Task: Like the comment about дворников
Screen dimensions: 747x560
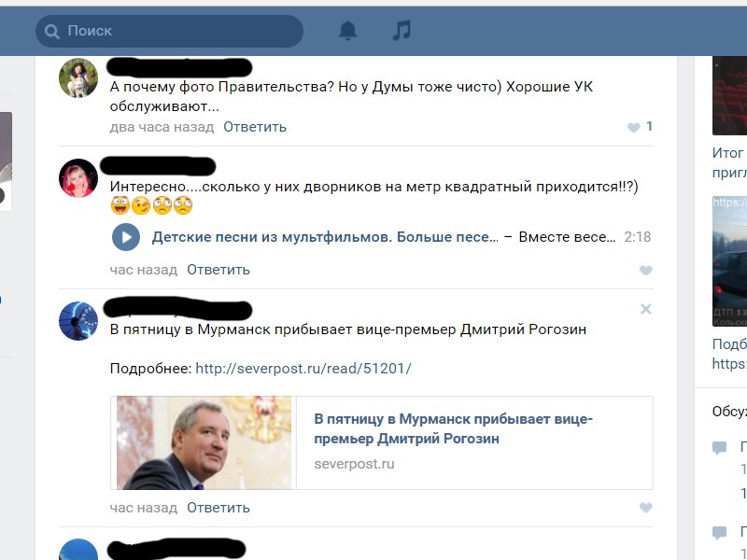Action: 645,271
